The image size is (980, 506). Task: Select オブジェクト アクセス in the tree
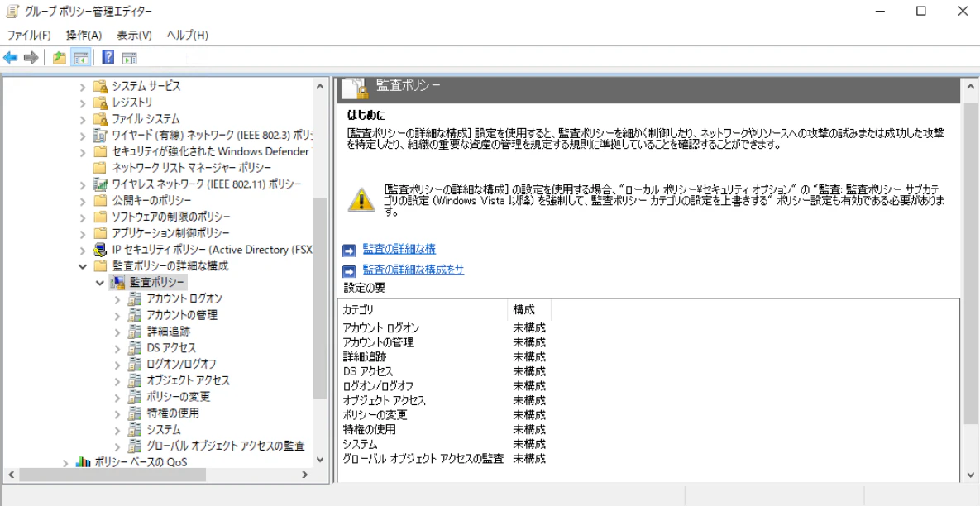tap(188, 379)
